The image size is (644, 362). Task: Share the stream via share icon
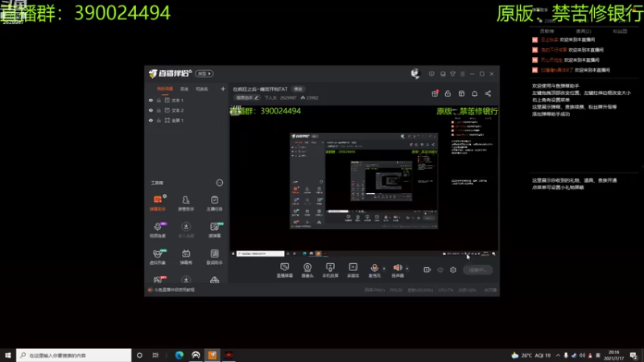488,93
